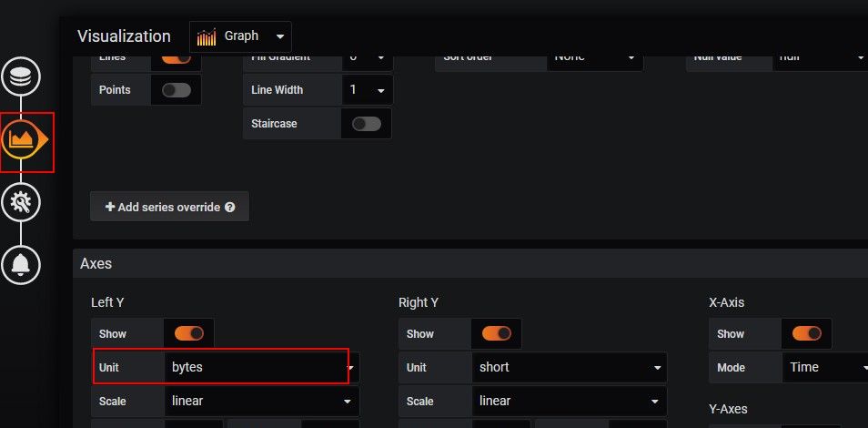Toggle X-Axis Show switch
Viewport: 868px width, 428px height.
806,333
